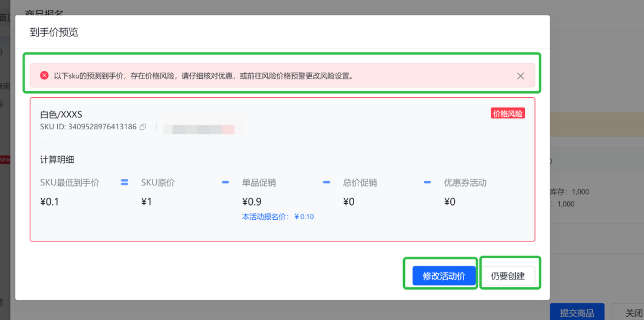Click the SKU最低到手价 value ¥0.1
This screenshot has width=644, height=320.
point(49,201)
